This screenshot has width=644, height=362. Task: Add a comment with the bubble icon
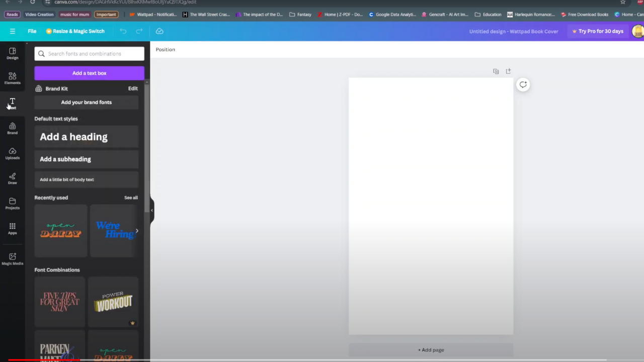tap(523, 84)
